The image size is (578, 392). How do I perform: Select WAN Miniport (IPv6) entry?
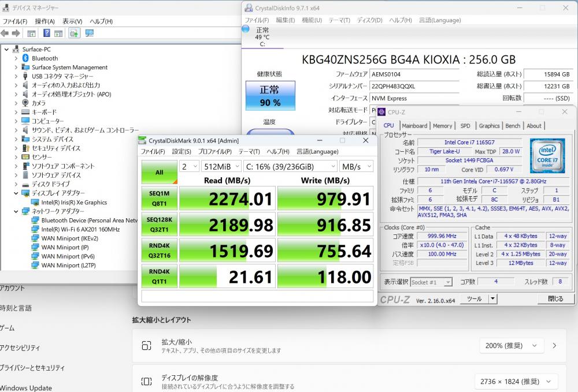click(68, 256)
